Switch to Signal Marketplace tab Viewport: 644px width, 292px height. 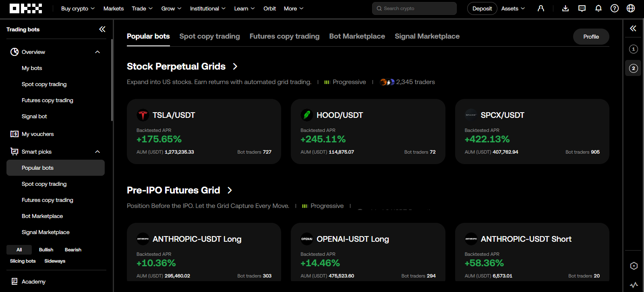[x=427, y=36]
